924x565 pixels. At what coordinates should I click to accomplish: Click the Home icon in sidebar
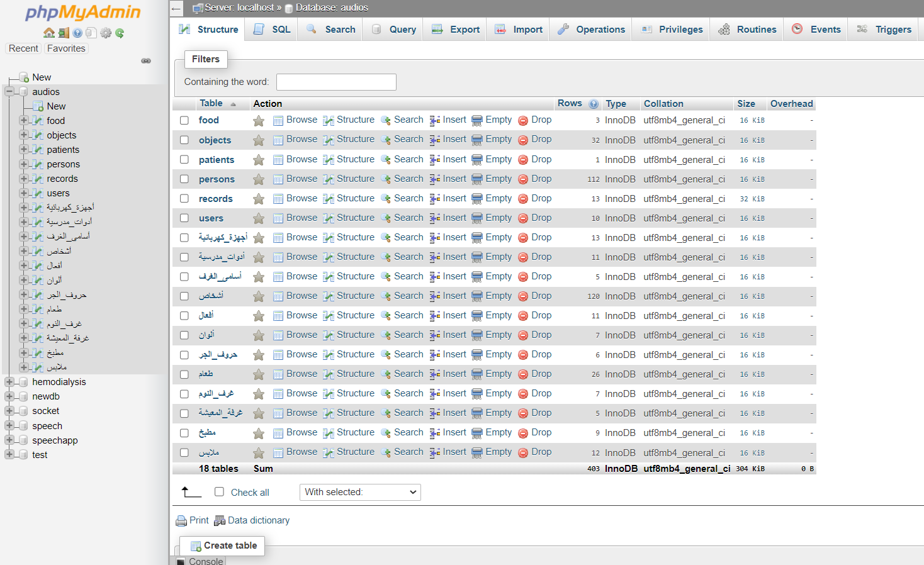[x=49, y=33]
